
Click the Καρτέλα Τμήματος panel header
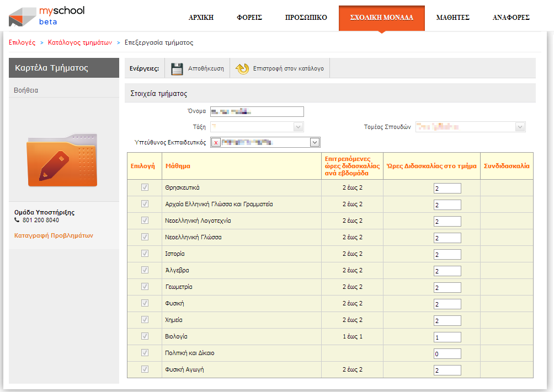pos(64,68)
